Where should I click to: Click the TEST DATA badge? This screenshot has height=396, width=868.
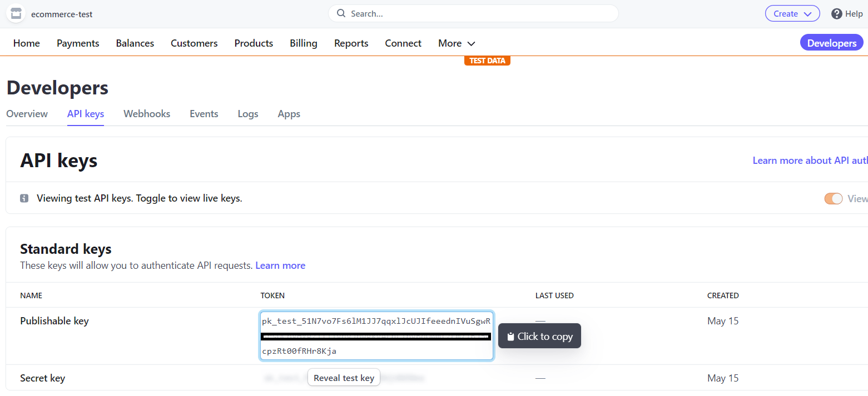pyautogui.click(x=487, y=61)
